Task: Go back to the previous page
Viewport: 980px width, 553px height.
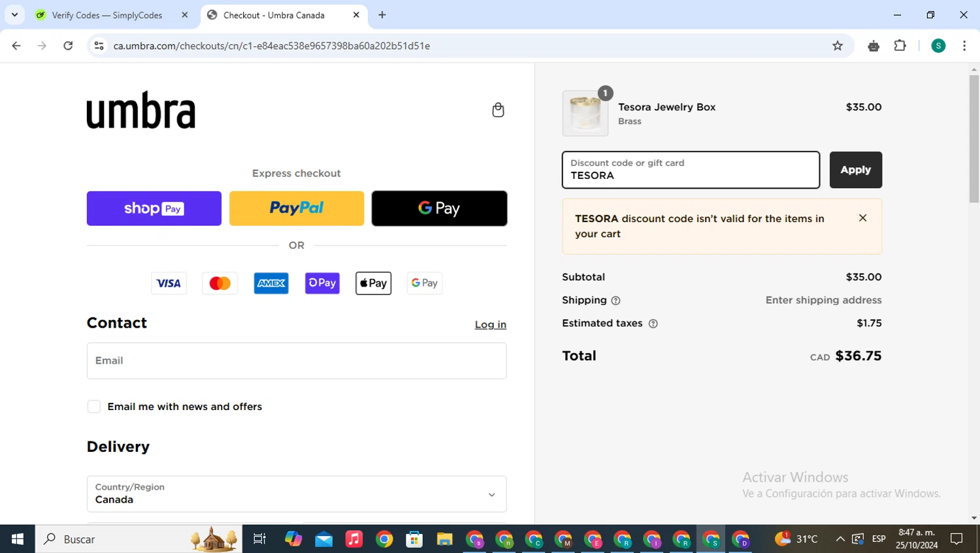Action: [x=16, y=46]
